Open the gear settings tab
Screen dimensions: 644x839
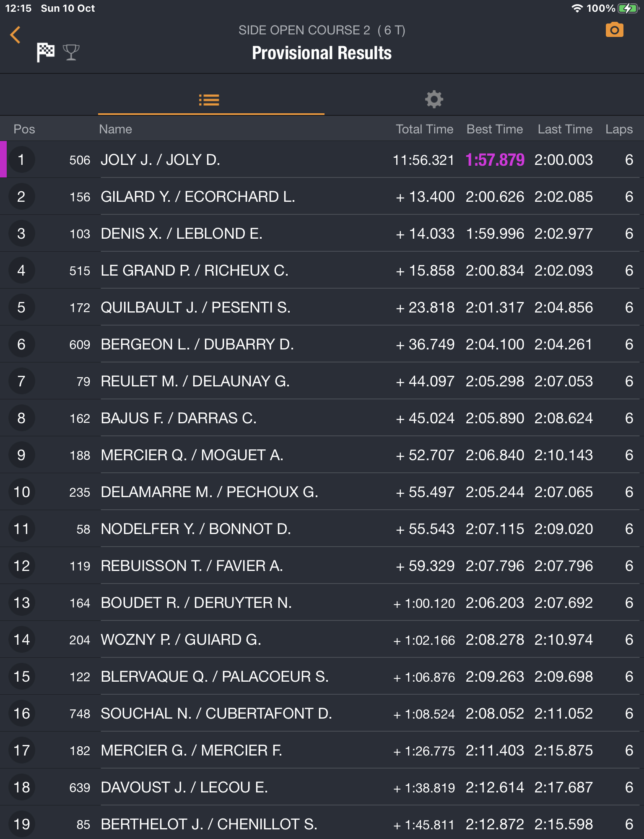[434, 100]
